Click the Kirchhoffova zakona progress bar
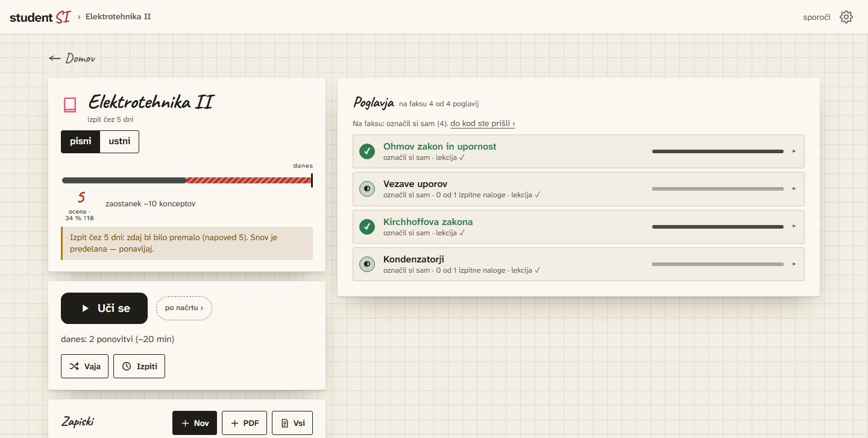 click(x=718, y=227)
